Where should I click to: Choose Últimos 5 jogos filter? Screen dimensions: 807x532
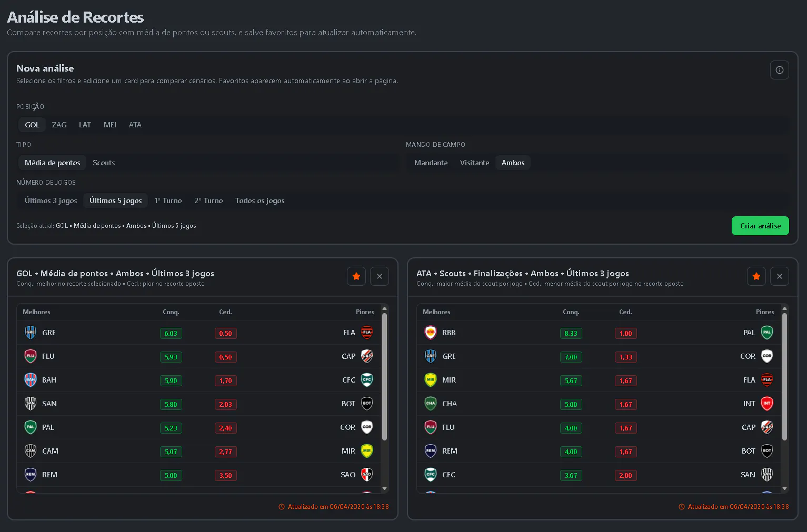tap(116, 200)
